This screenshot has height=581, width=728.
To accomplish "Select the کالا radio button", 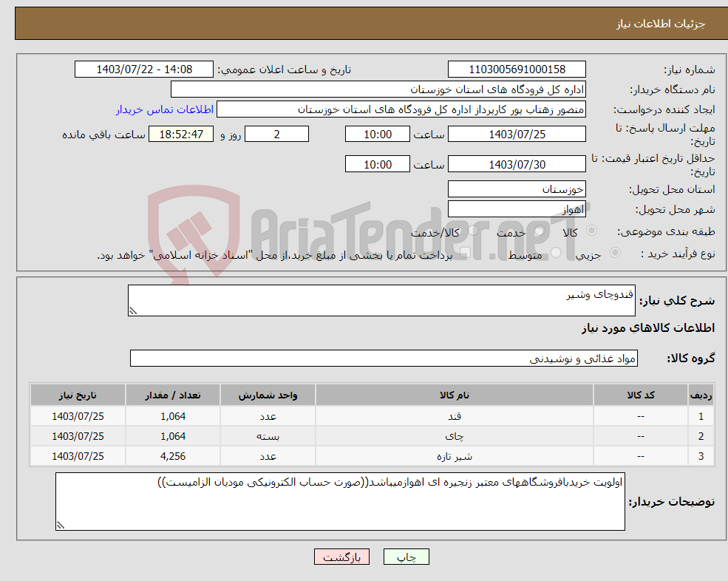I will coord(591,231).
